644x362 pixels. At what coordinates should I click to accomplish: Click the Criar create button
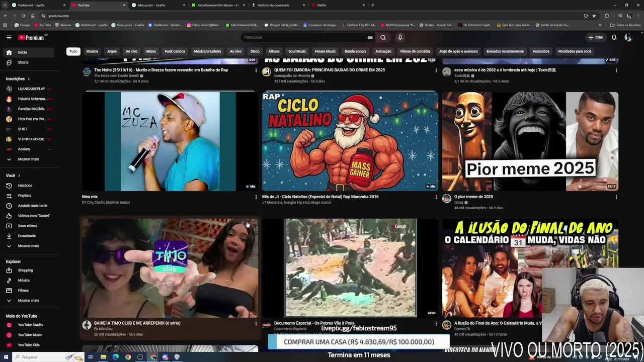[x=596, y=37]
